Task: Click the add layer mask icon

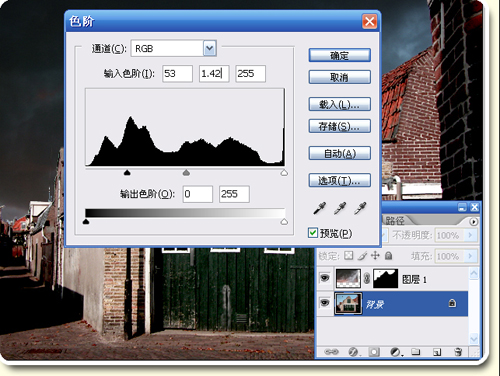Action: pyautogui.click(x=374, y=352)
